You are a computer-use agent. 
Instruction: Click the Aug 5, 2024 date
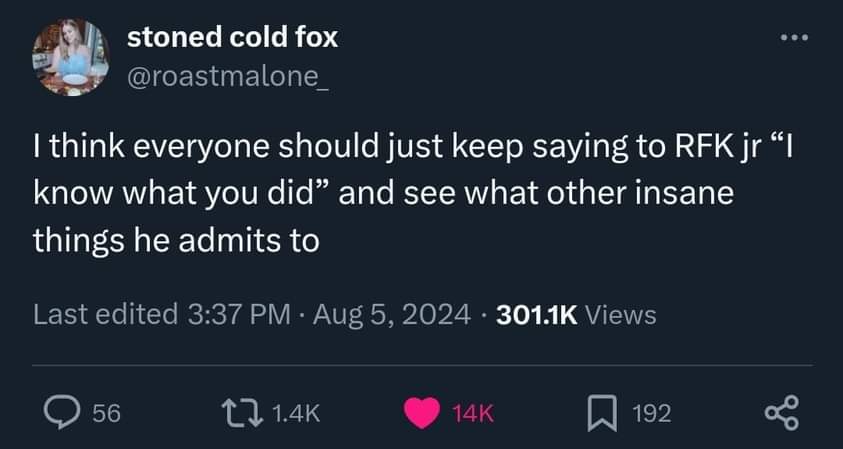tap(392, 315)
